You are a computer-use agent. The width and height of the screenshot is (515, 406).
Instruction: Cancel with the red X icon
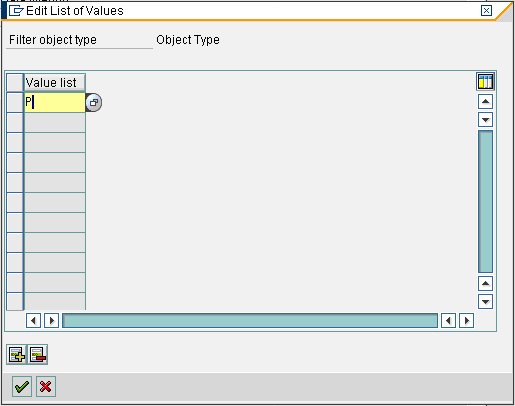point(46,387)
